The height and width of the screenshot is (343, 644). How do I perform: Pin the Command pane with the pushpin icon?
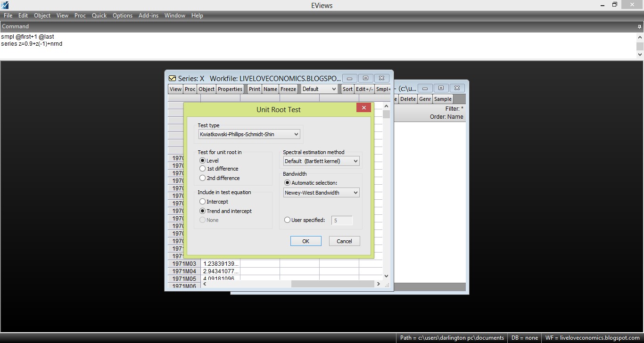pos(640,27)
